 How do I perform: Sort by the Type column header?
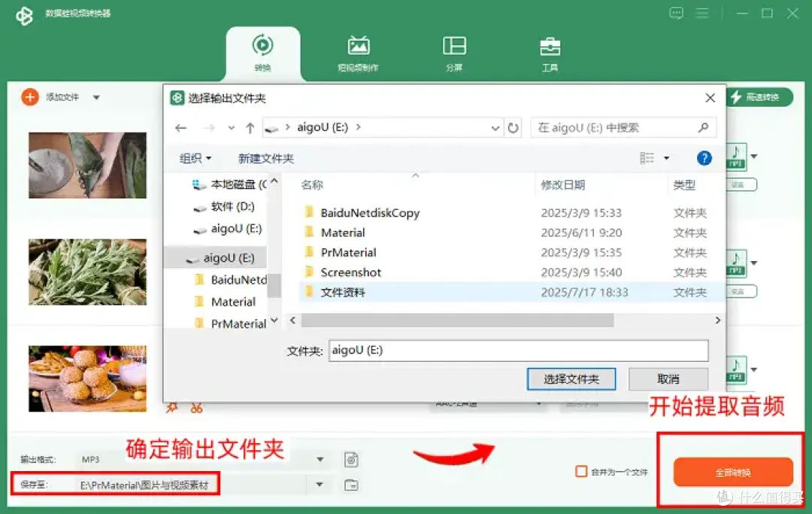point(684,185)
